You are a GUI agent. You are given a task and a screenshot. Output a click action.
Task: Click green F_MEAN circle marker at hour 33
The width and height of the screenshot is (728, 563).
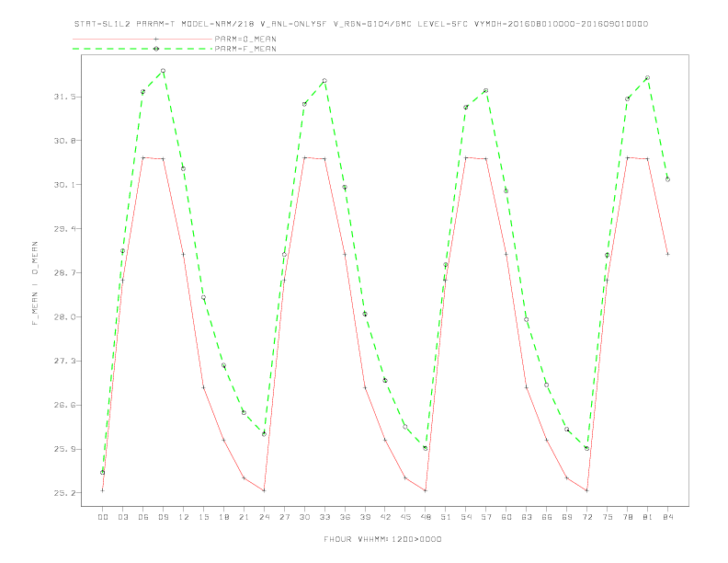point(324,81)
